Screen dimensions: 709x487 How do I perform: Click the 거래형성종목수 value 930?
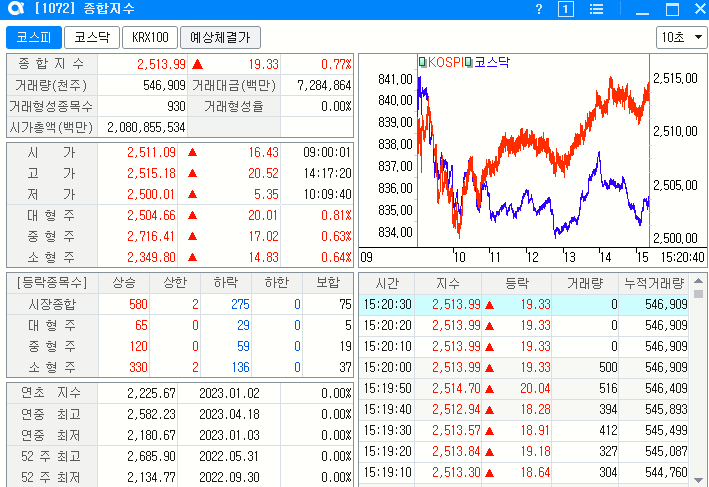(x=176, y=106)
